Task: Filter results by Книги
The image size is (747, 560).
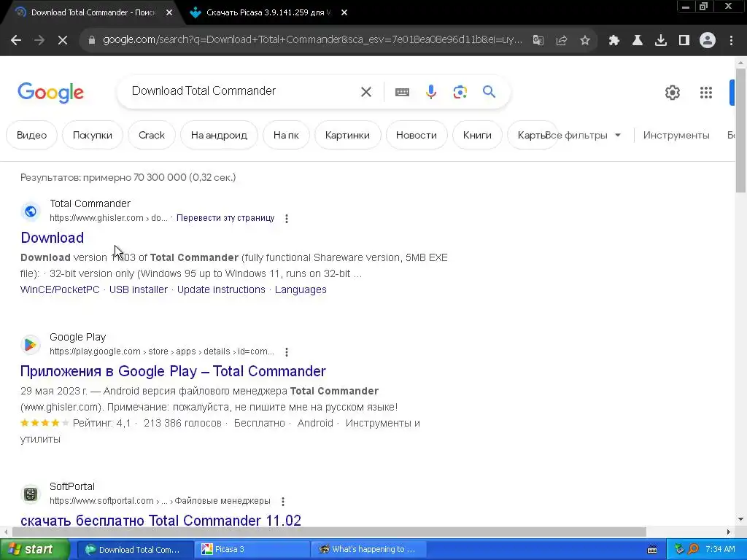Action: [477, 135]
